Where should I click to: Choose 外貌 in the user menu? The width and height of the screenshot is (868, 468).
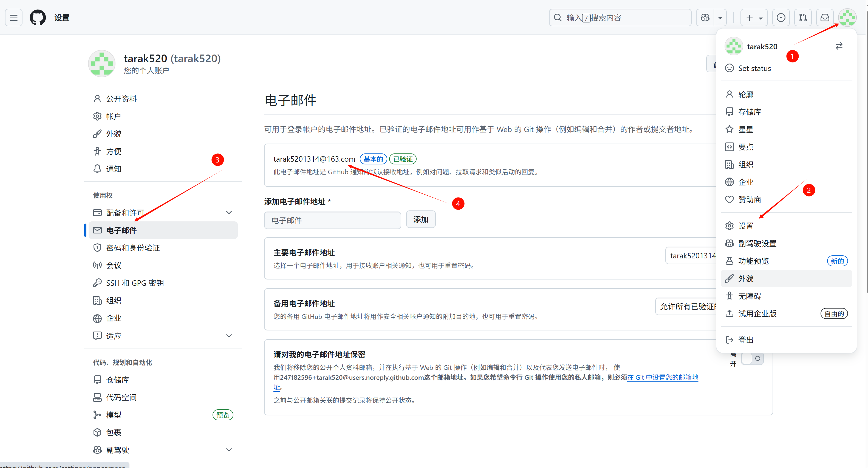pos(745,278)
